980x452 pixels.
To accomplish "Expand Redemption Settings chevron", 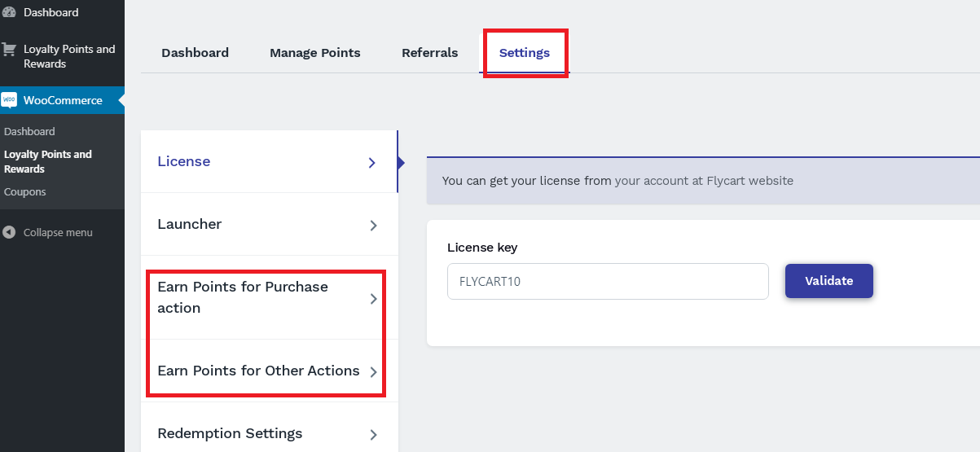I will pyautogui.click(x=373, y=434).
